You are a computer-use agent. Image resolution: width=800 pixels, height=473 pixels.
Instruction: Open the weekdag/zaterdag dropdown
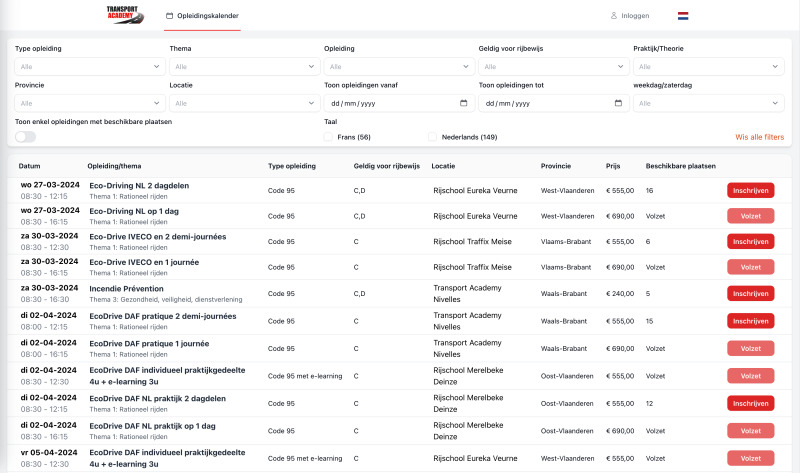(x=708, y=103)
